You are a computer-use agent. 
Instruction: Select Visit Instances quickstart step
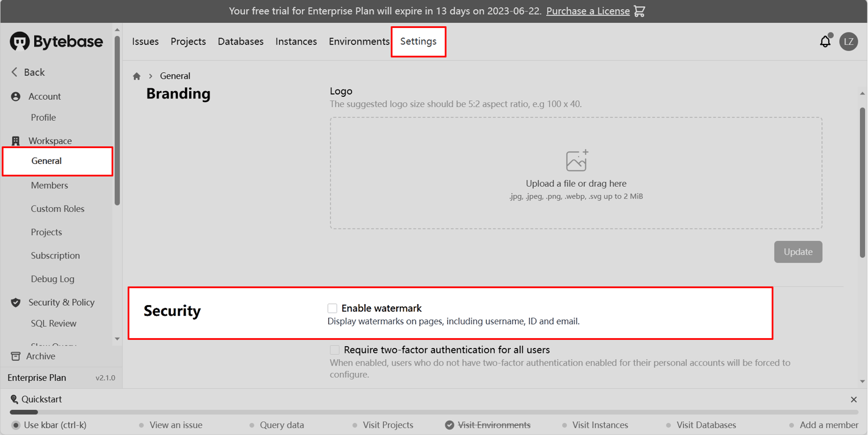(595, 425)
